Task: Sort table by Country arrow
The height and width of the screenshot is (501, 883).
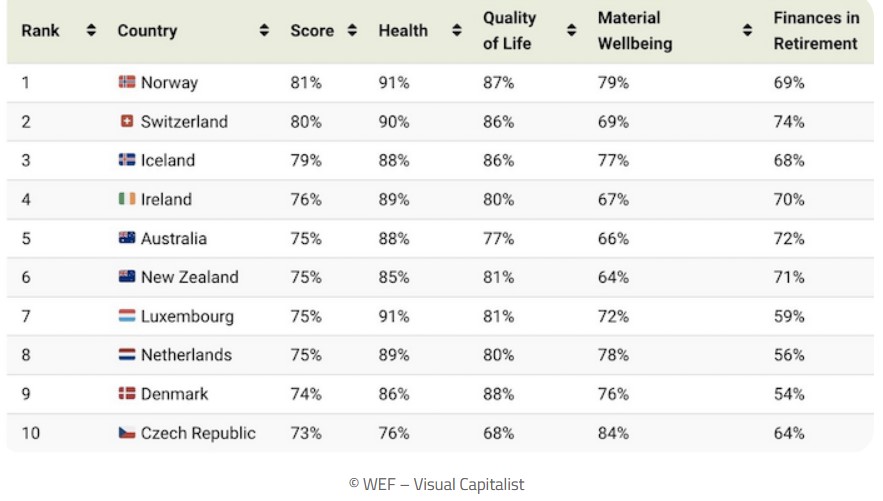Action: click(264, 30)
